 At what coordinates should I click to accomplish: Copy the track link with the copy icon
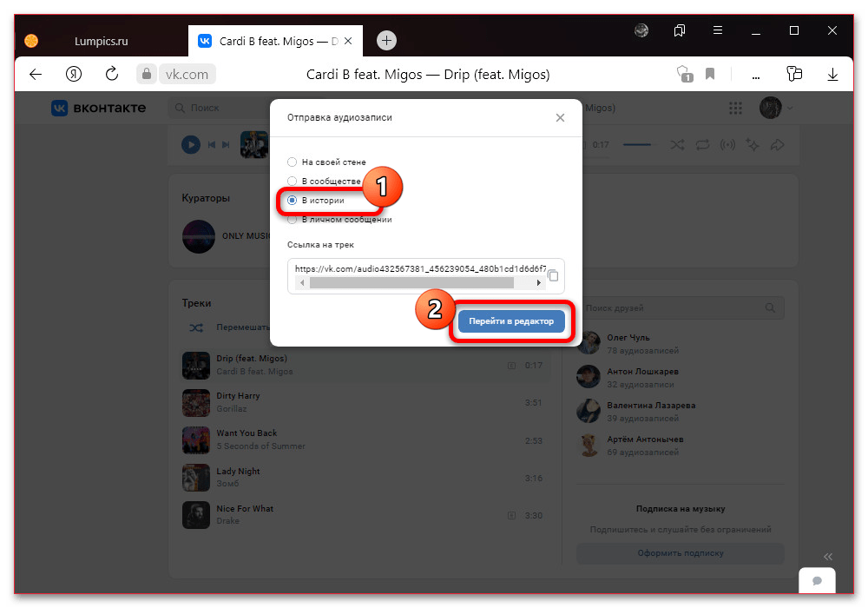(553, 275)
